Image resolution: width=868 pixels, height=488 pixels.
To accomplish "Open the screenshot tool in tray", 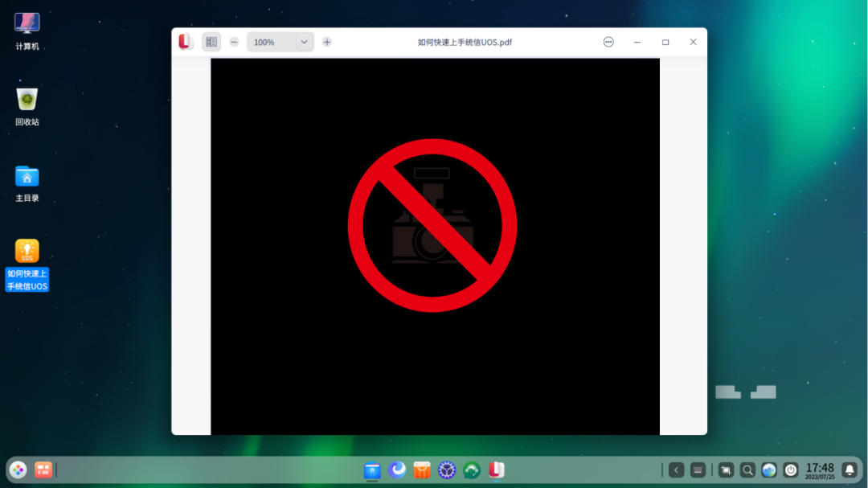I will point(726,470).
